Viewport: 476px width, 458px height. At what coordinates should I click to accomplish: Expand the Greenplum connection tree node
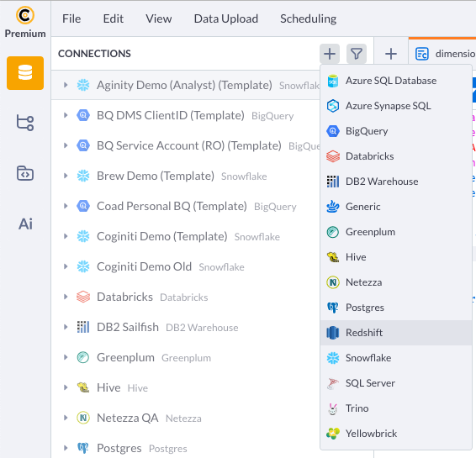(66, 357)
